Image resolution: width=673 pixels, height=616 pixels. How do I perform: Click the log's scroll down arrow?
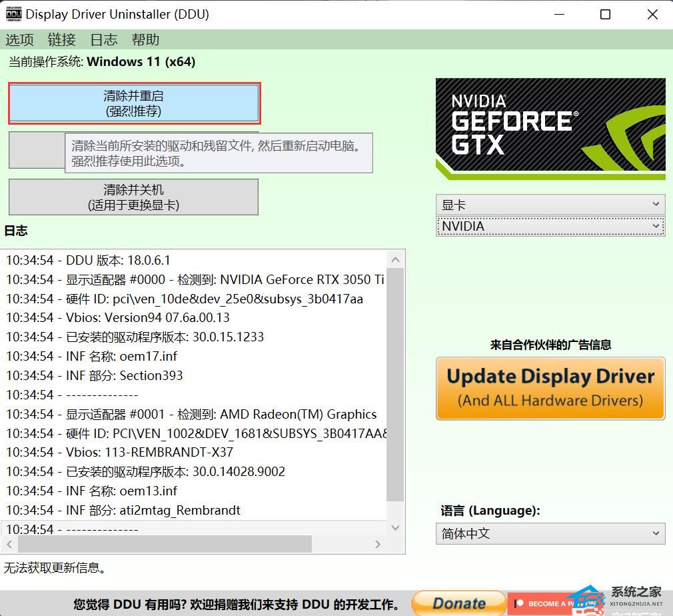point(396,528)
